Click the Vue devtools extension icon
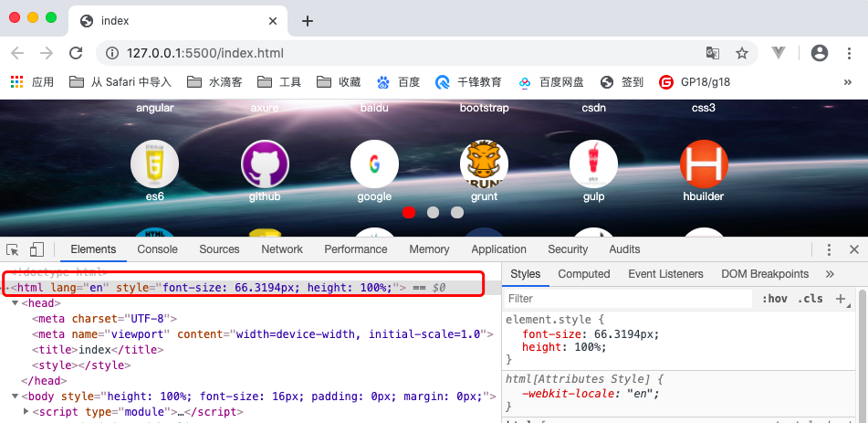 tap(779, 53)
